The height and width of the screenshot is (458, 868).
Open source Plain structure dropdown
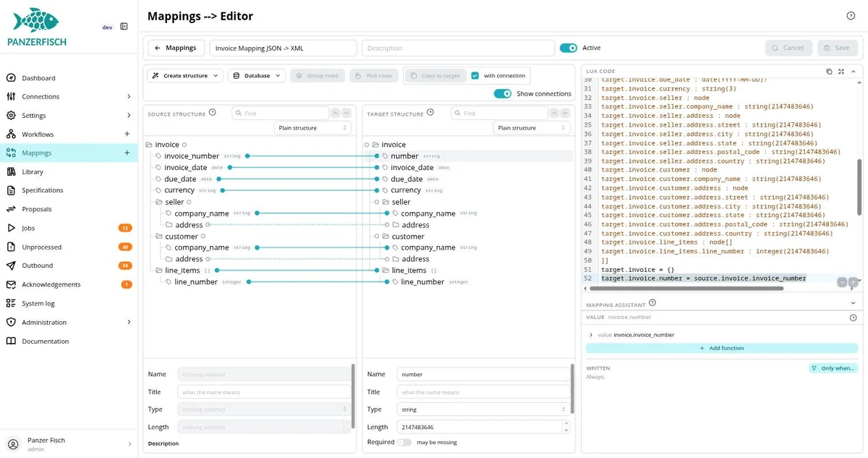313,128
